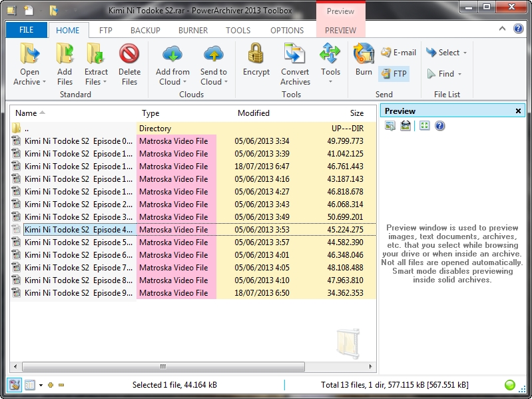Send archive via E-mail
532x399 pixels.
tap(398, 53)
